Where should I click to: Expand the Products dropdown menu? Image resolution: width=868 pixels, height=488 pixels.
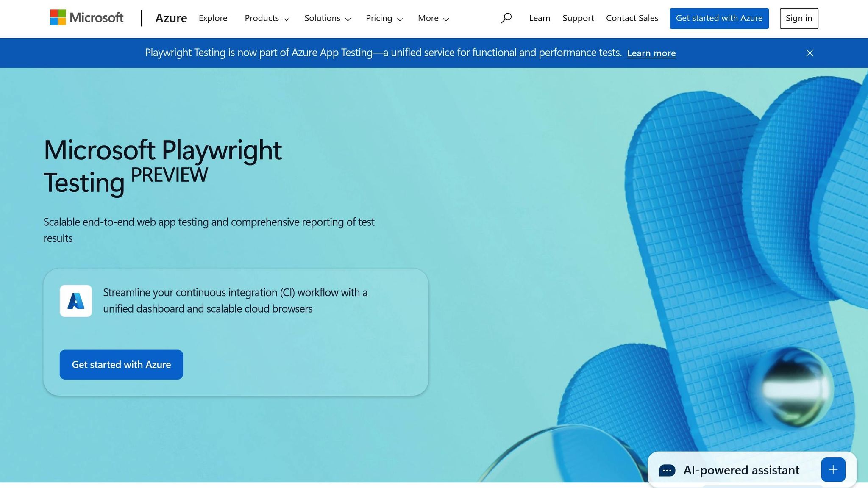[267, 18]
